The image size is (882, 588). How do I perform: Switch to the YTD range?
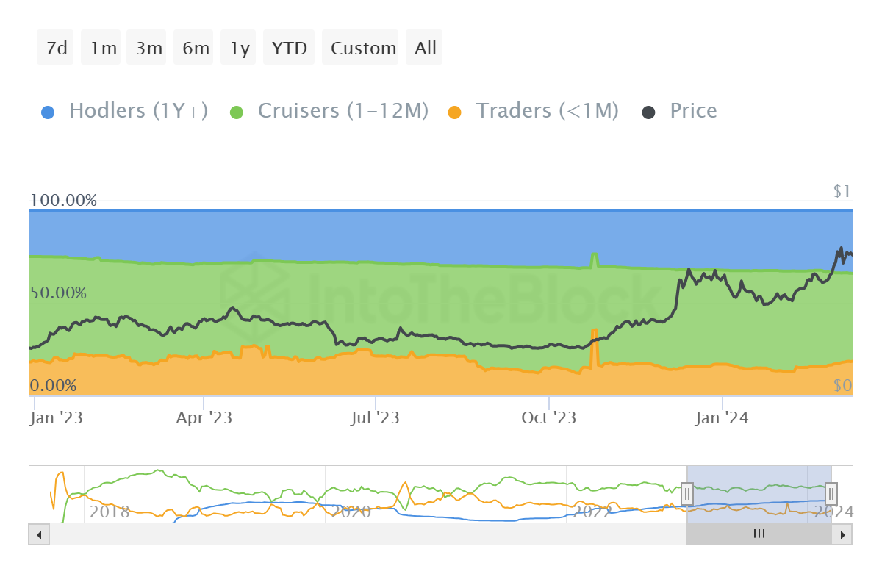[289, 48]
